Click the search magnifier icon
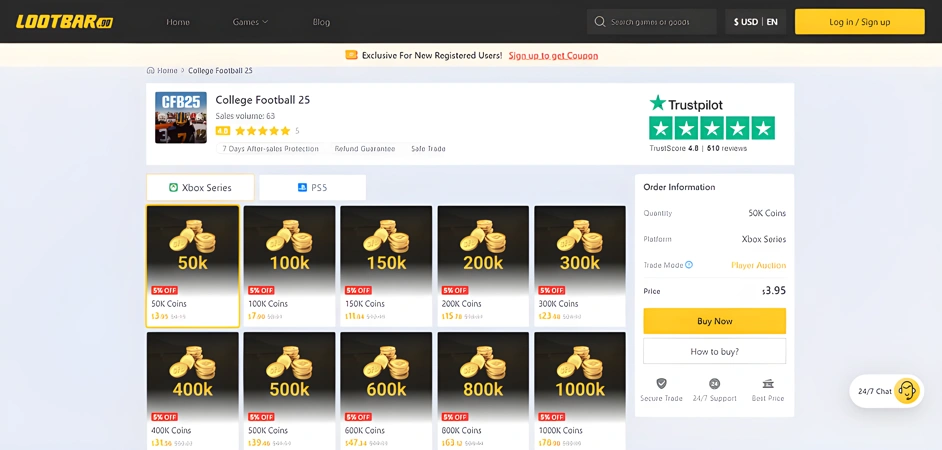Viewport: 942px width, 450px height. point(600,22)
